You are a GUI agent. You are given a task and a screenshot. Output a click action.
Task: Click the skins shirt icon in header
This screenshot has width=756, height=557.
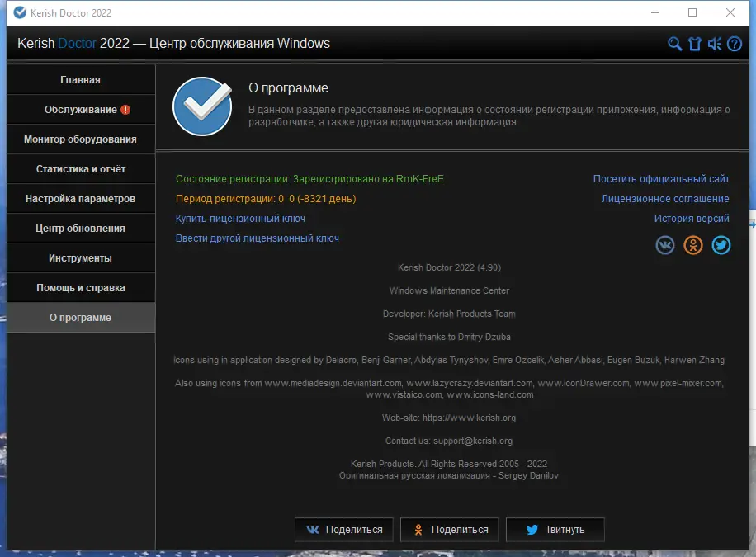click(694, 44)
